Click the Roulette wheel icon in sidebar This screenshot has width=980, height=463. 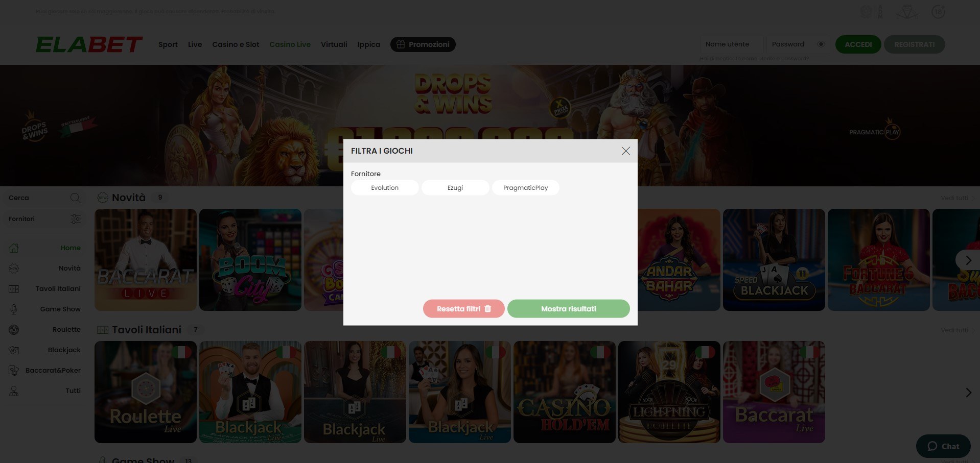coord(14,330)
